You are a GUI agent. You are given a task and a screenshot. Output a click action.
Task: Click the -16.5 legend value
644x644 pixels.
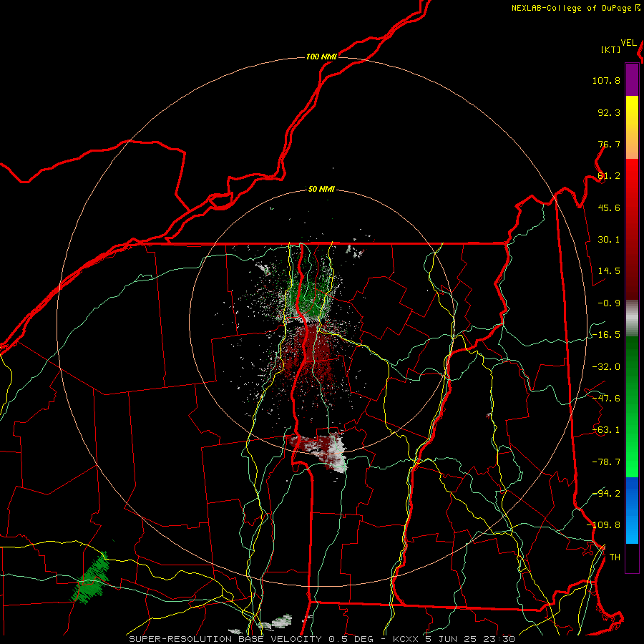coord(606,335)
